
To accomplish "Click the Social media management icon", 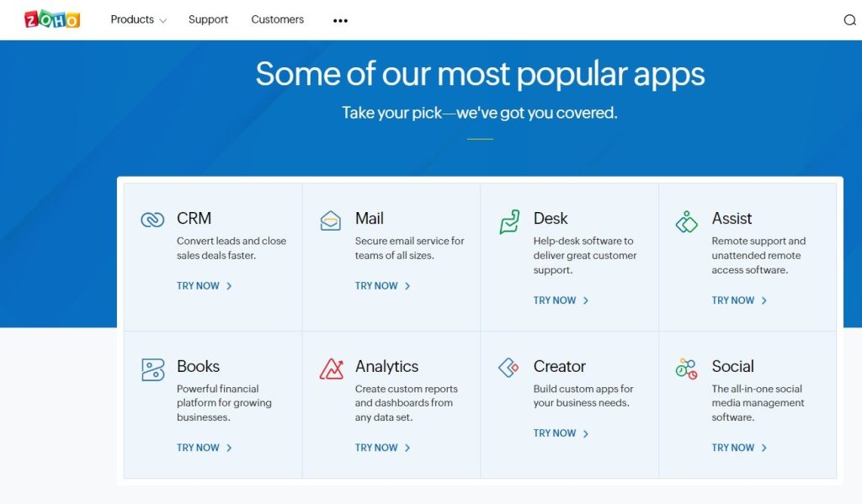I will [686, 367].
